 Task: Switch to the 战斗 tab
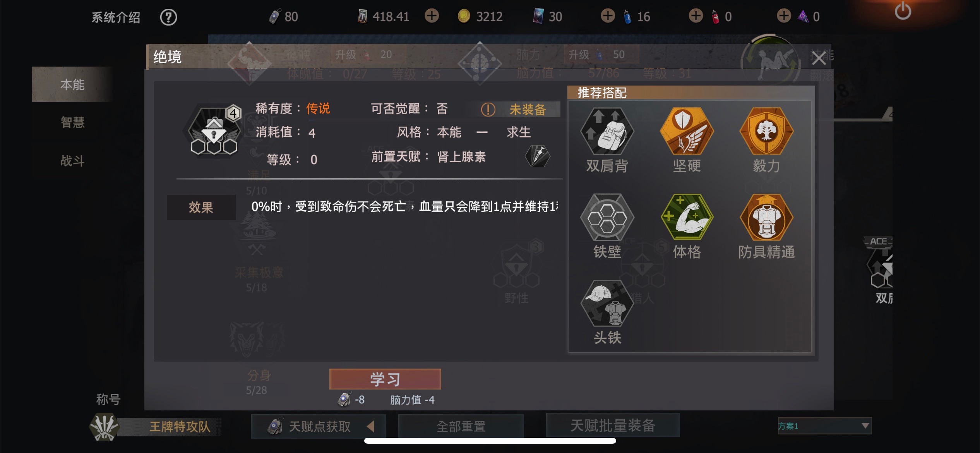(x=72, y=160)
